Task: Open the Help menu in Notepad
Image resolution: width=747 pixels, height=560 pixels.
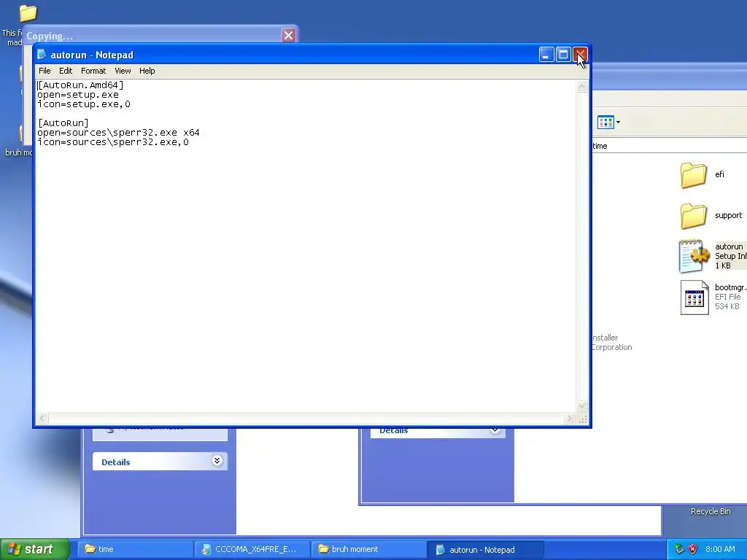Action: tap(147, 71)
